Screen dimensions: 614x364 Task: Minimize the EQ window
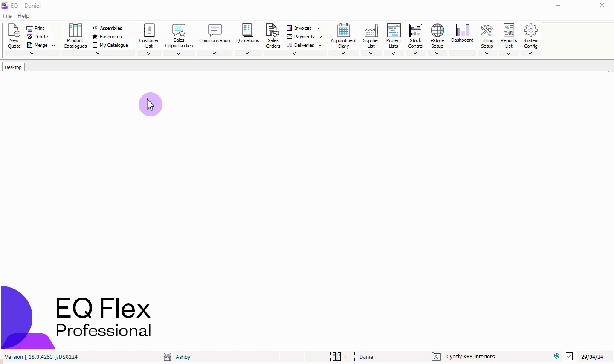[x=558, y=6]
